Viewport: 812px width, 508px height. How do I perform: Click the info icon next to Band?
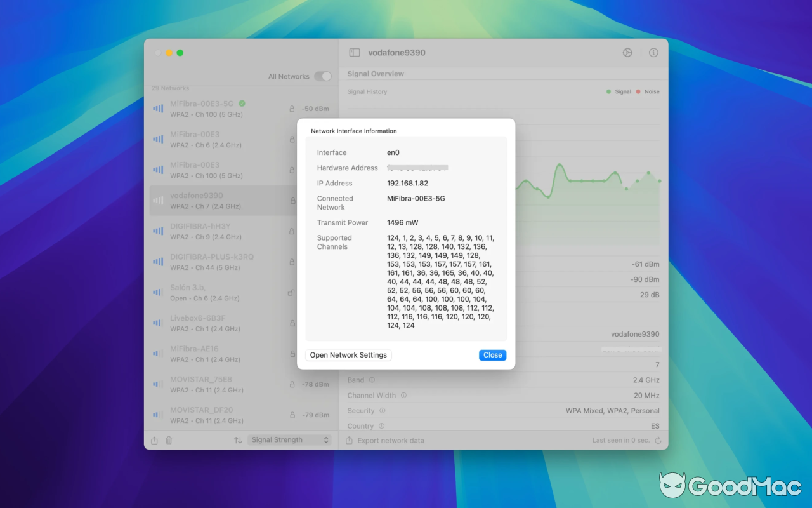point(371,380)
